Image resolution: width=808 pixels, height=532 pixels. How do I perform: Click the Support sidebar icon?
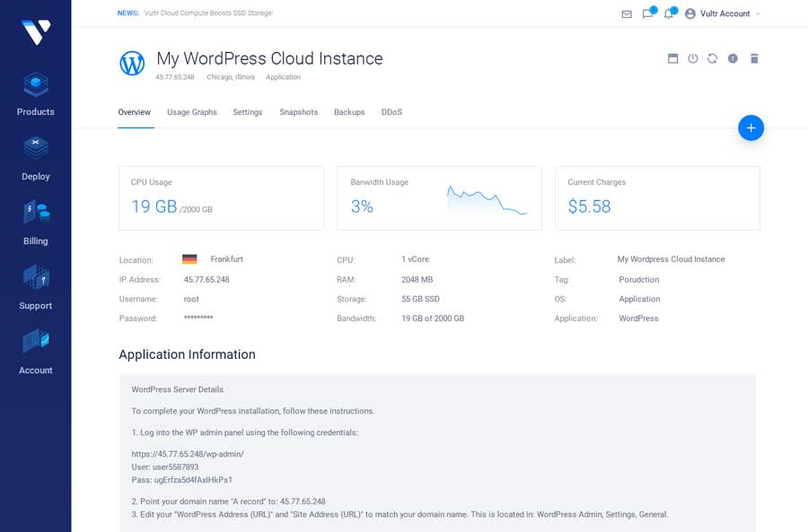pyautogui.click(x=35, y=278)
